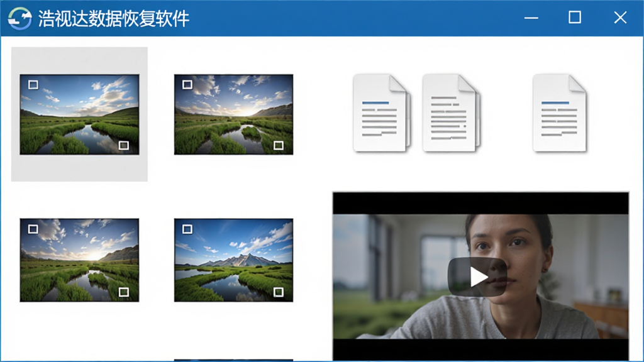Select the single-page document icon with blue heading
Viewport: 644px width, 362px height.
point(559,113)
